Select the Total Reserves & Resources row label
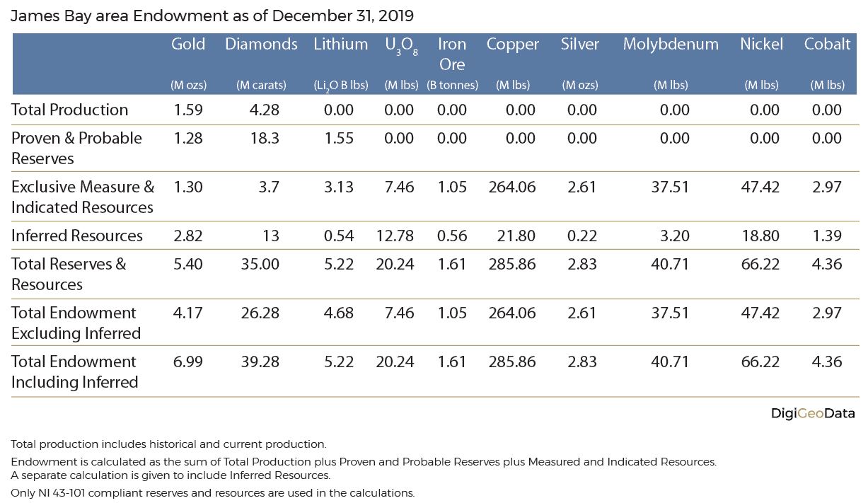 coord(69,274)
